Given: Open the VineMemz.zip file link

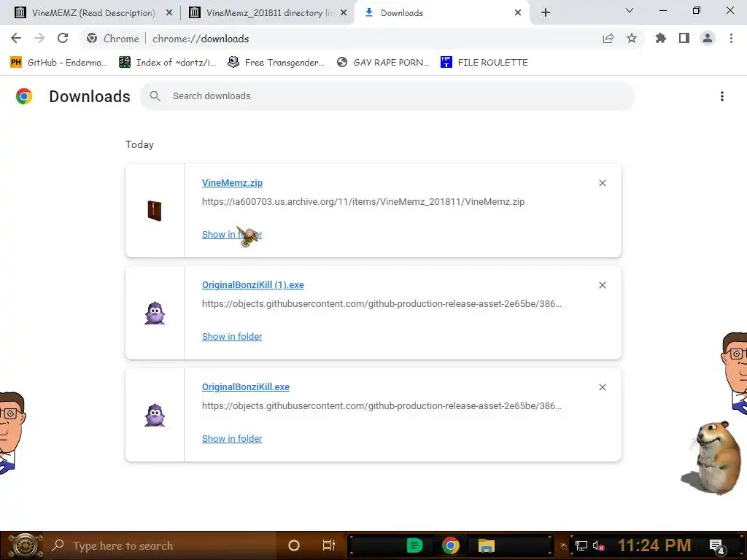Looking at the screenshot, I should pyautogui.click(x=232, y=183).
